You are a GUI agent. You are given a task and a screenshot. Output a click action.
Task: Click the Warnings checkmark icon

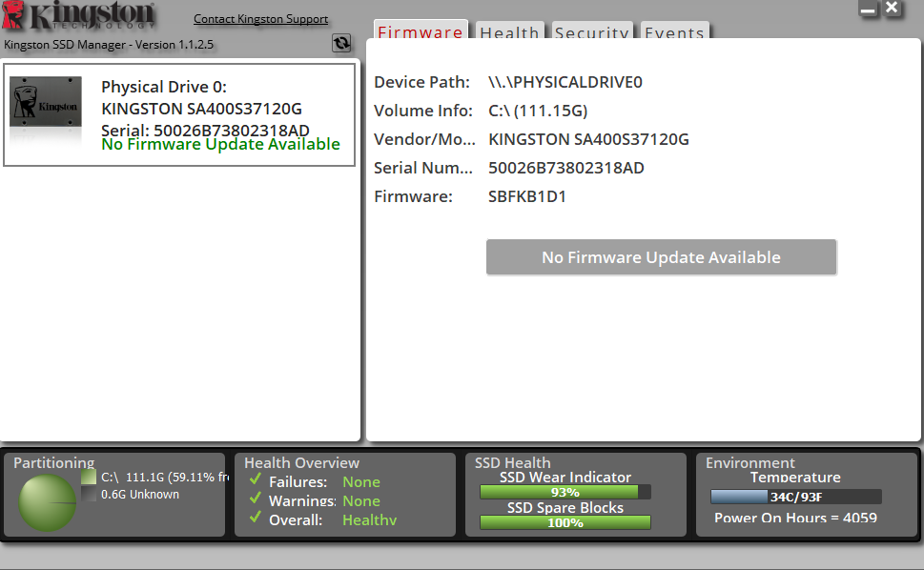pos(256,499)
